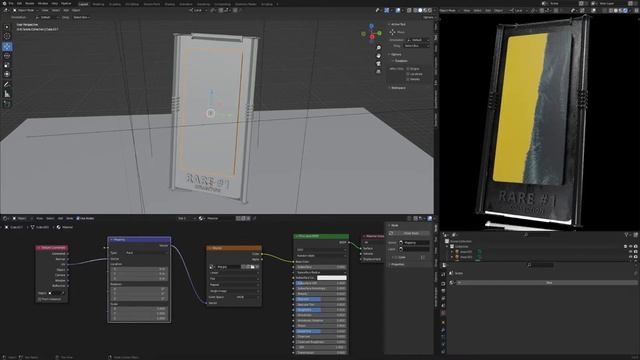The height and width of the screenshot is (360, 640).
Task: Open Object Mode dropdown in left viewport
Action: (x=25, y=10)
